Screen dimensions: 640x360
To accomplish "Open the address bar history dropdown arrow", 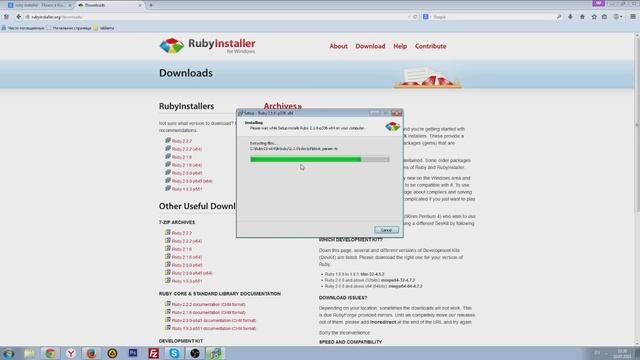I will [409, 17].
